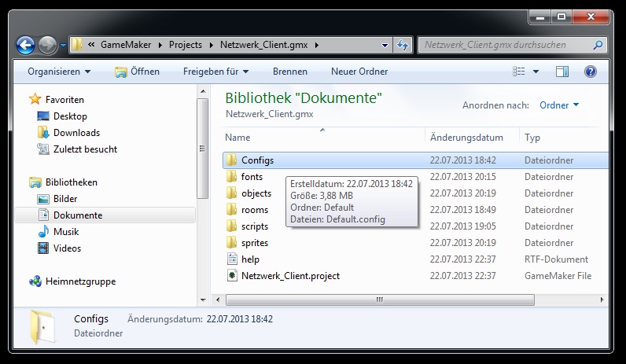Click the refresh button beside address bar
Viewport: 626px width, 364px height.
tap(403, 46)
